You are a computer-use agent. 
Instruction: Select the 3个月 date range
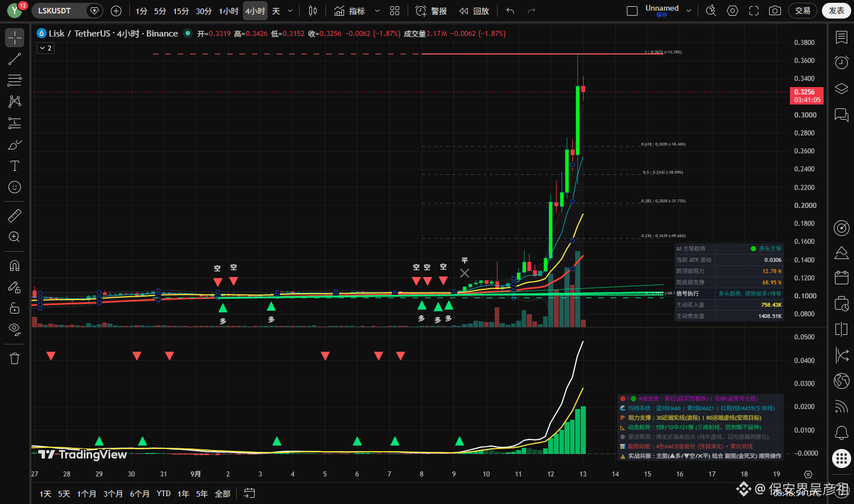[x=113, y=493]
